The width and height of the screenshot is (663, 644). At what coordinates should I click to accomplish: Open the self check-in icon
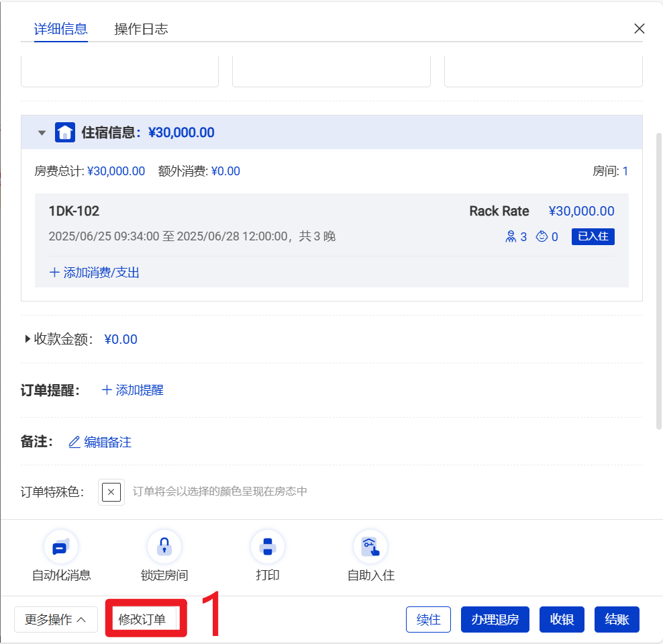tap(370, 547)
